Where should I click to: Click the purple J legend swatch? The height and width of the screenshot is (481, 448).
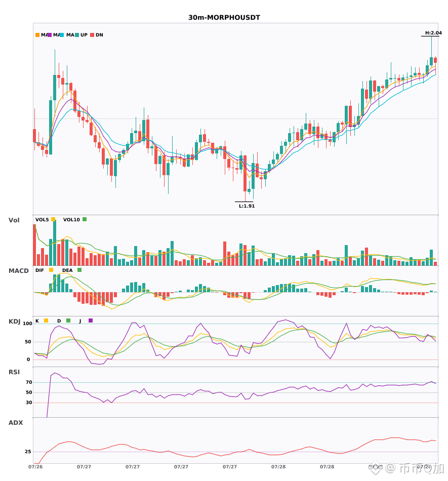point(91,320)
